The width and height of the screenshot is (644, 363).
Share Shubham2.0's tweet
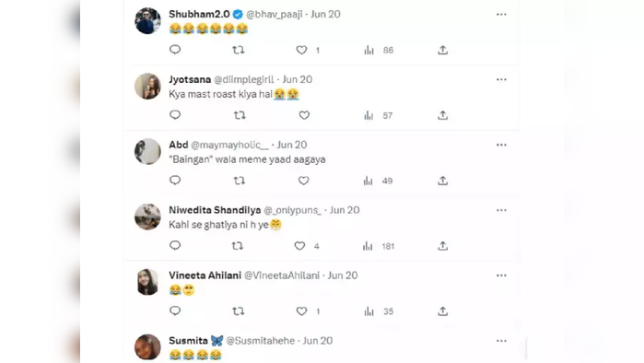pos(443,50)
